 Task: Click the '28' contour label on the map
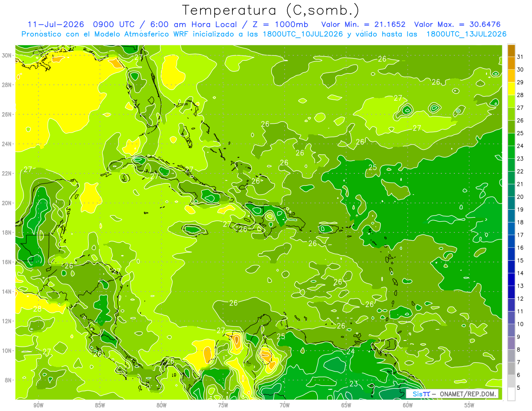(37, 309)
